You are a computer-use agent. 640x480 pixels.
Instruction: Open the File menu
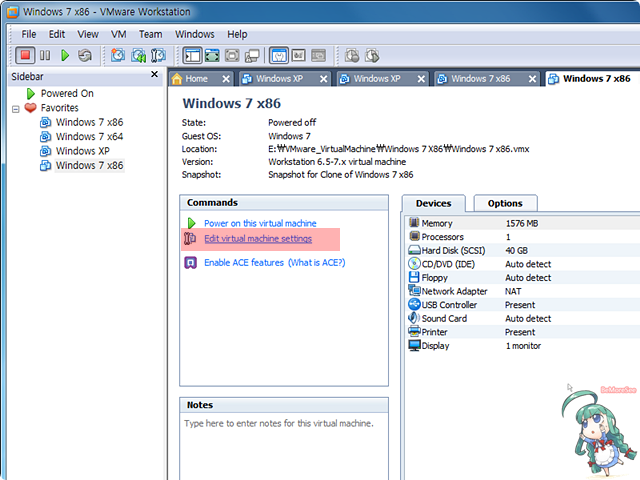click(29, 34)
